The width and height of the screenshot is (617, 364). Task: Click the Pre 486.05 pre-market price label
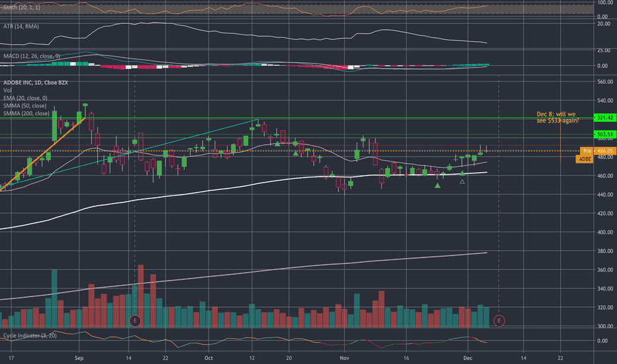click(x=598, y=151)
